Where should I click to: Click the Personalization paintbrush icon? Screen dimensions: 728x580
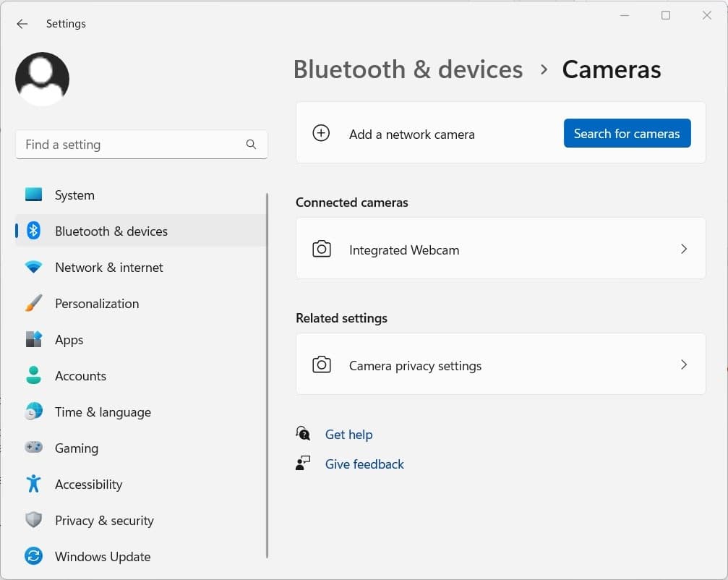33,303
